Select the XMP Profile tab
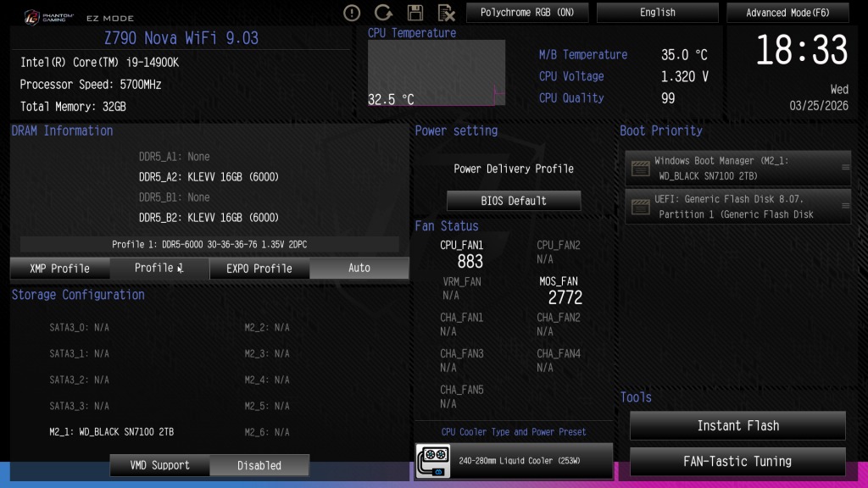Viewport: 868px width, 488px height. [60, 269]
